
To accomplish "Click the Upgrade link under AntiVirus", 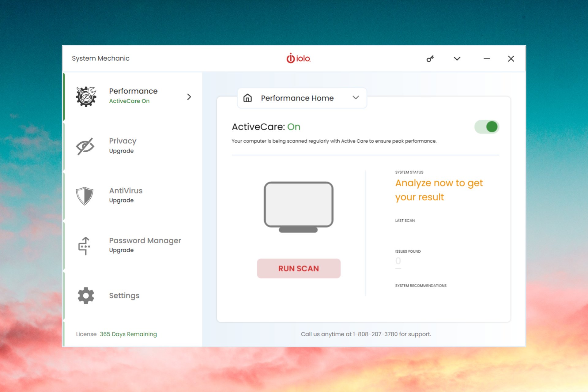I will (x=121, y=200).
